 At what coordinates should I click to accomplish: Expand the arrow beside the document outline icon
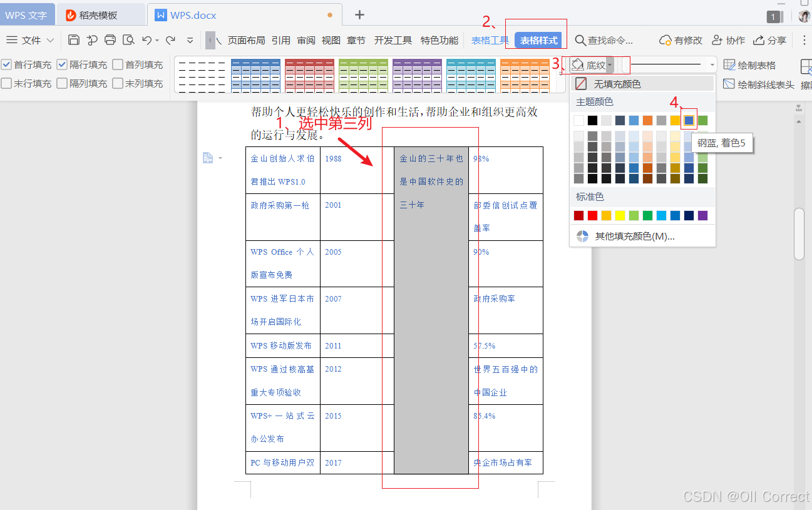(x=220, y=158)
